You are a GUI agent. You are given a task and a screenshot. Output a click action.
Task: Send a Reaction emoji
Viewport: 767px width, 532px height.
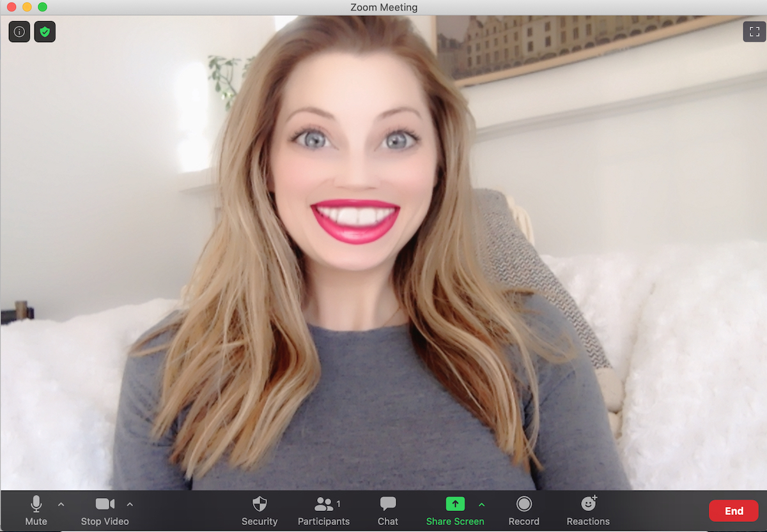[x=587, y=510]
